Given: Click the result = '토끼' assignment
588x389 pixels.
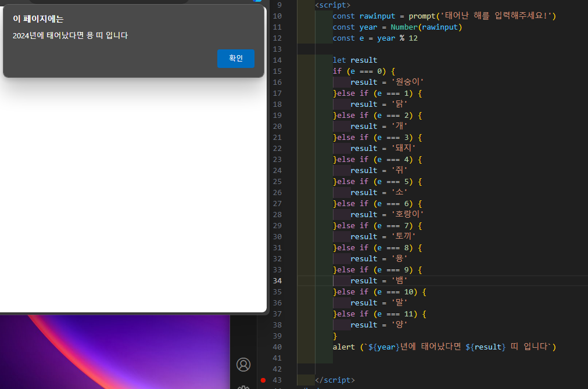Looking at the screenshot, I should coord(383,236).
